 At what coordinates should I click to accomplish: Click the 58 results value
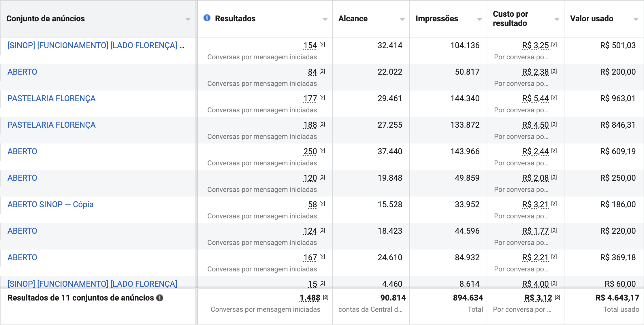(x=312, y=205)
